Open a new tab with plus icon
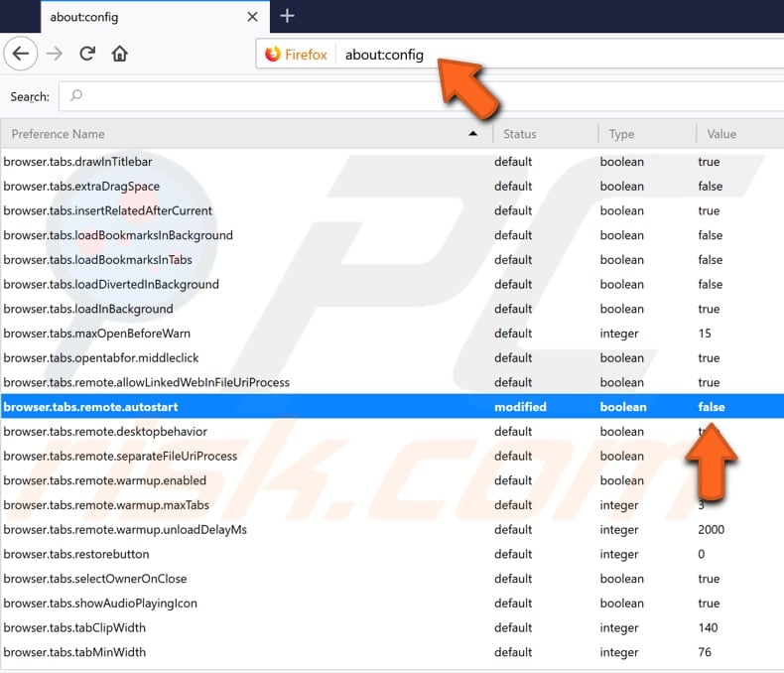This screenshot has height=673, width=784. 287,16
